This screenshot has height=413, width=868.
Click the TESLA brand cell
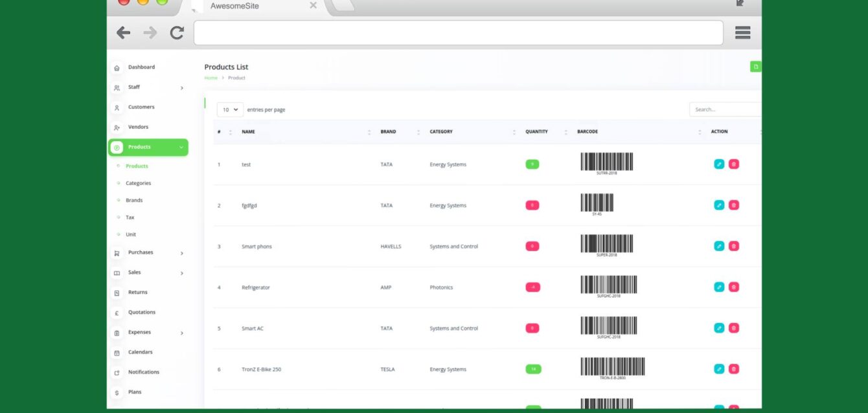coord(387,370)
